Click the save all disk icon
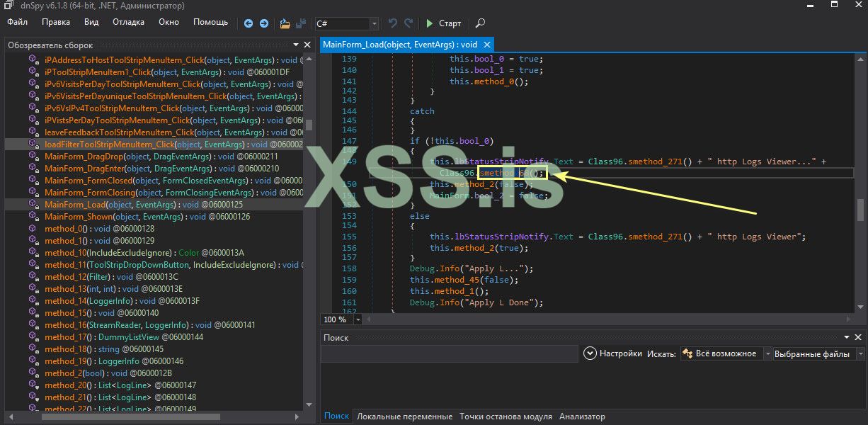Viewport: 868px width, 425px height. pos(301,23)
